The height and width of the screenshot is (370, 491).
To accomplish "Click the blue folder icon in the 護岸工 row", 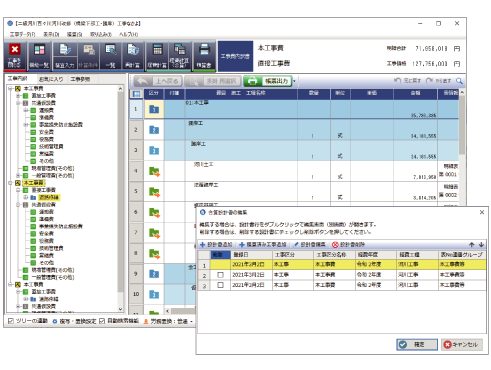I will 154,130.
